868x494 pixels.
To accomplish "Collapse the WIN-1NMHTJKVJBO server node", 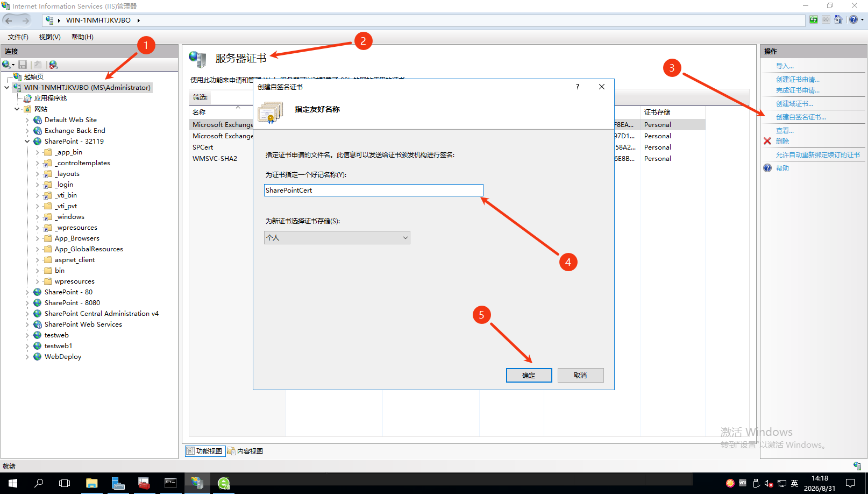I will (7, 88).
